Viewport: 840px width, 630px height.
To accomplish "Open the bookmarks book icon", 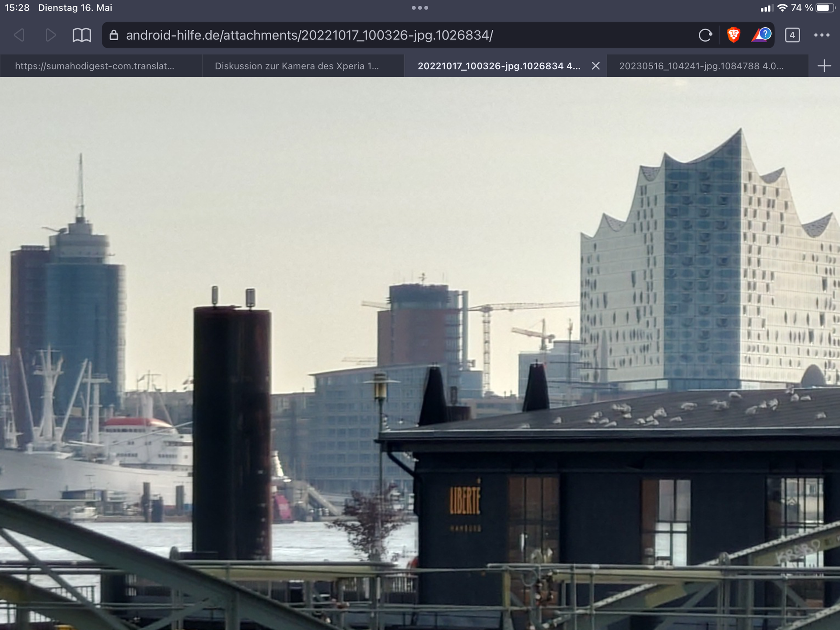I will click(x=82, y=35).
